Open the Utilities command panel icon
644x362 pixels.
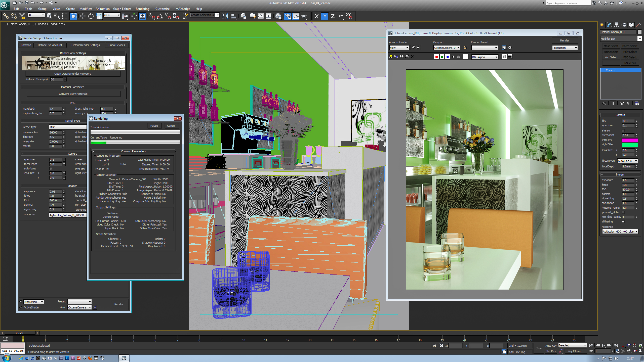[x=638, y=25]
